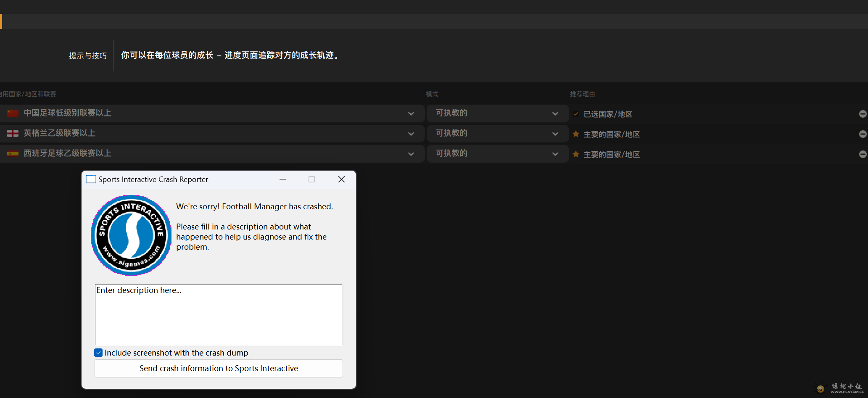The width and height of the screenshot is (868, 398).
Task: Click the Sports Interactive Crash Reporter title
Action: pyautogui.click(x=153, y=179)
